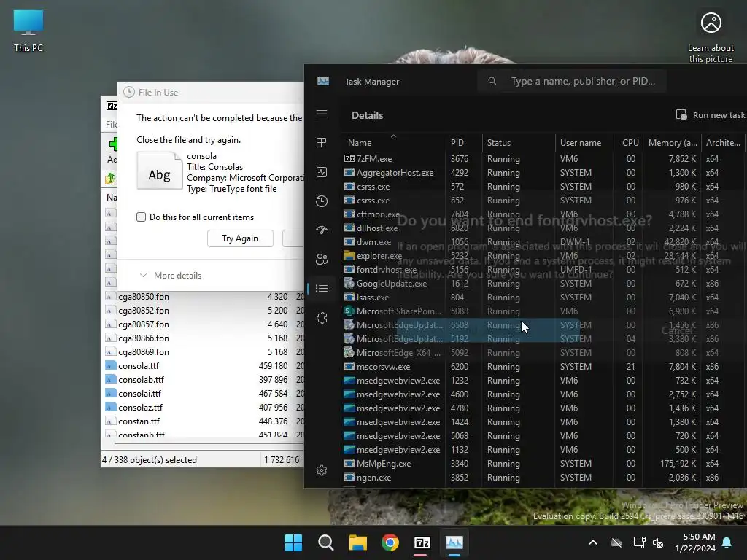Select consola.ttf in 7-Zip file list
The image size is (747, 560).
pos(204,366)
